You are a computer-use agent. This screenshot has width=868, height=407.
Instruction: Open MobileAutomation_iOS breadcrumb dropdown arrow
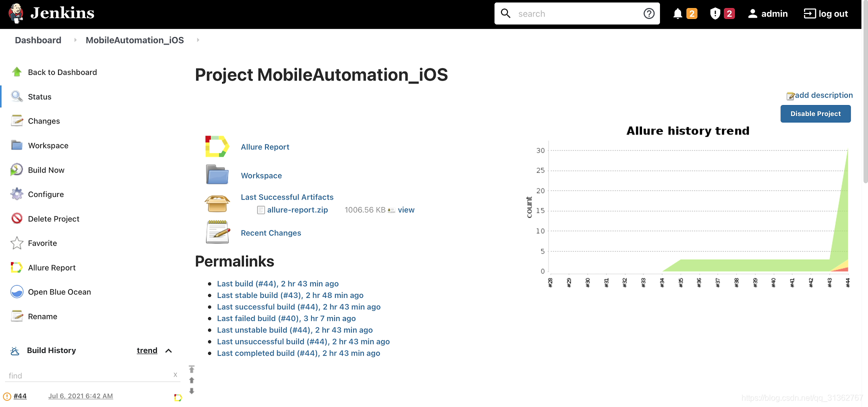coord(198,40)
